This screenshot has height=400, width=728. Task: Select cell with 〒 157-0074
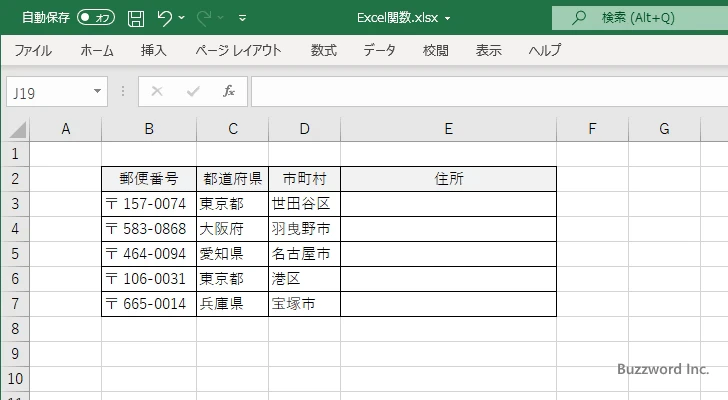(x=149, y=204)
